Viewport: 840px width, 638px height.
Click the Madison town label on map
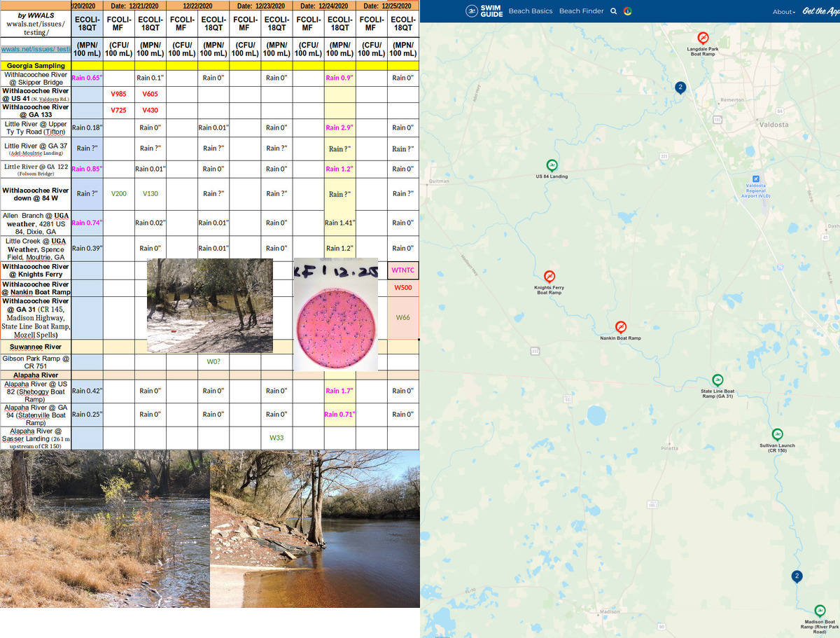point(610,611)
